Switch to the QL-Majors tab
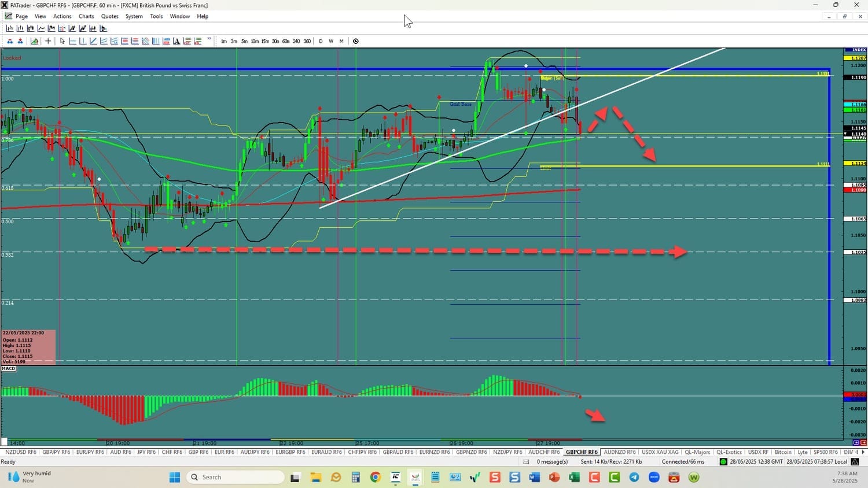Screen dimensions: 868x488 [x=697, y=452]
